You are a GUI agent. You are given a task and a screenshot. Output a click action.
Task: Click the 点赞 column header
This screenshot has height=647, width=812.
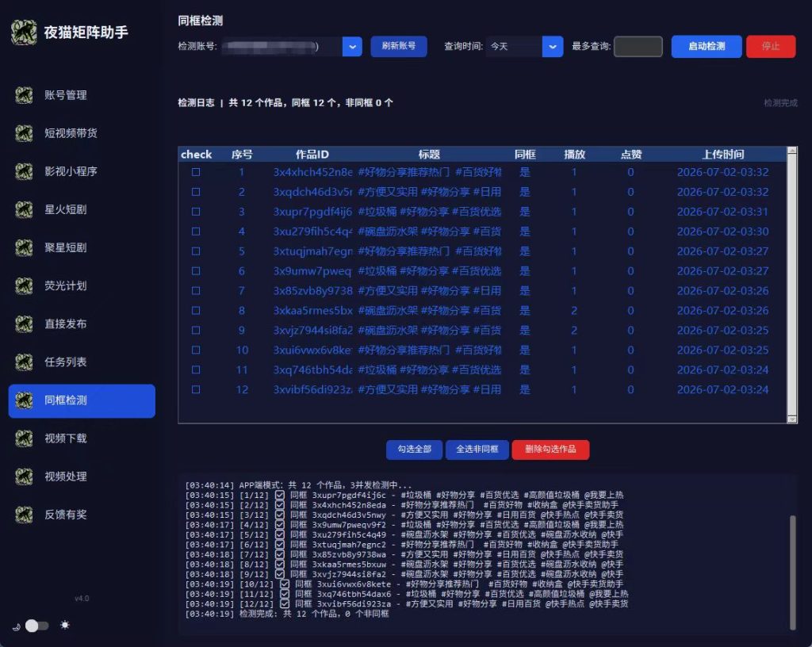click(630, 155)
